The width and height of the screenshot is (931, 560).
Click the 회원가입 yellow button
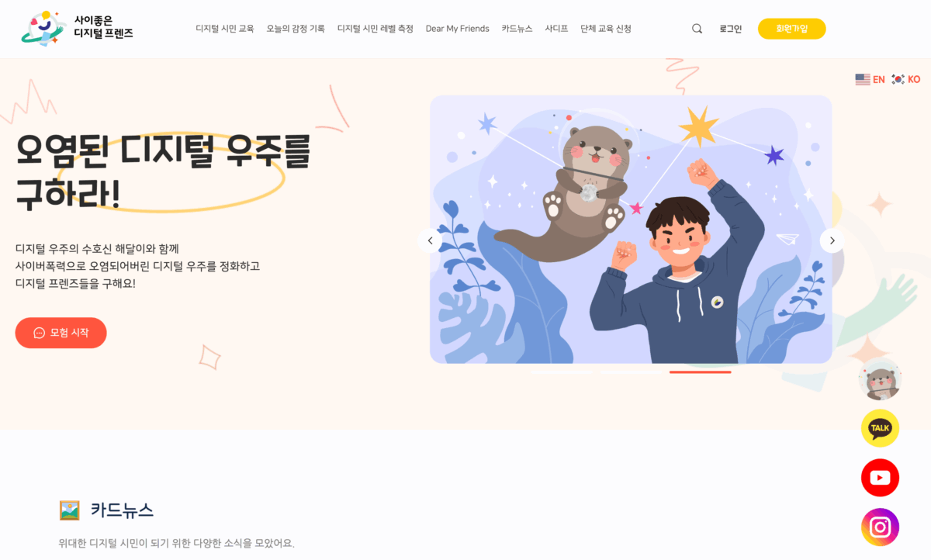pos(792,29)
